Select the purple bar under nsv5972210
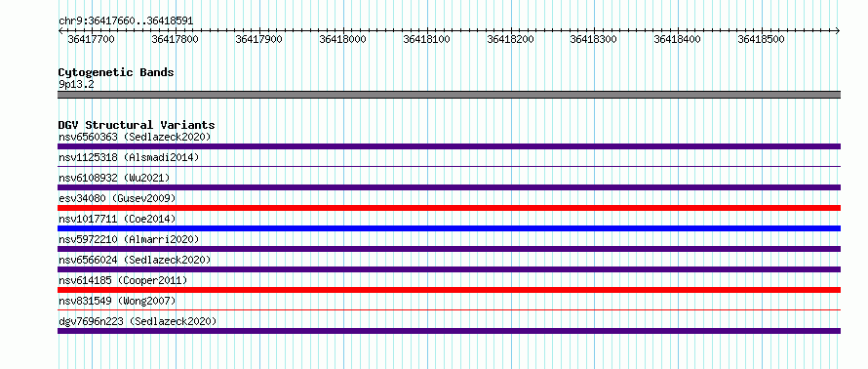Screen dimensions: 868x369 click(x=449, y=249)
